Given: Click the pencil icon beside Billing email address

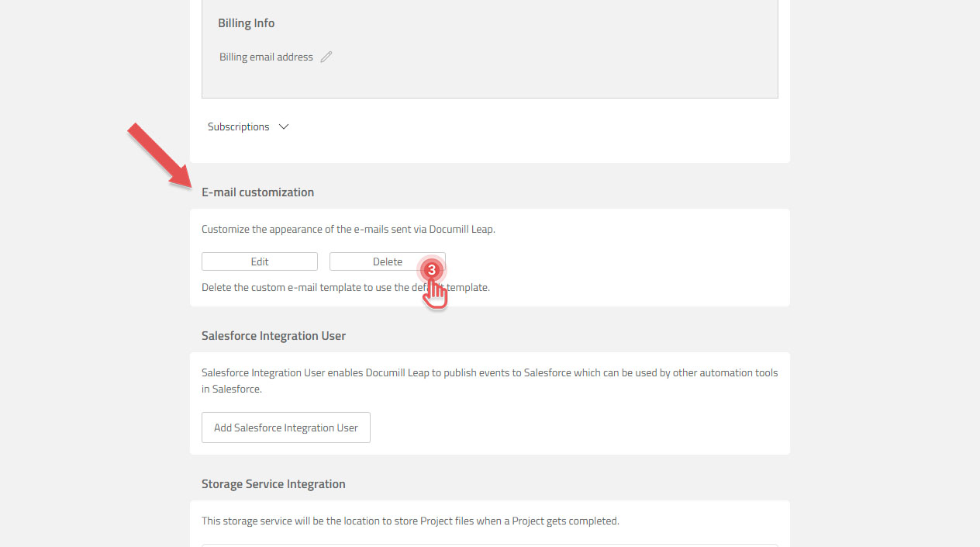Looking at the screenshot, I should (x=326, y=56).
